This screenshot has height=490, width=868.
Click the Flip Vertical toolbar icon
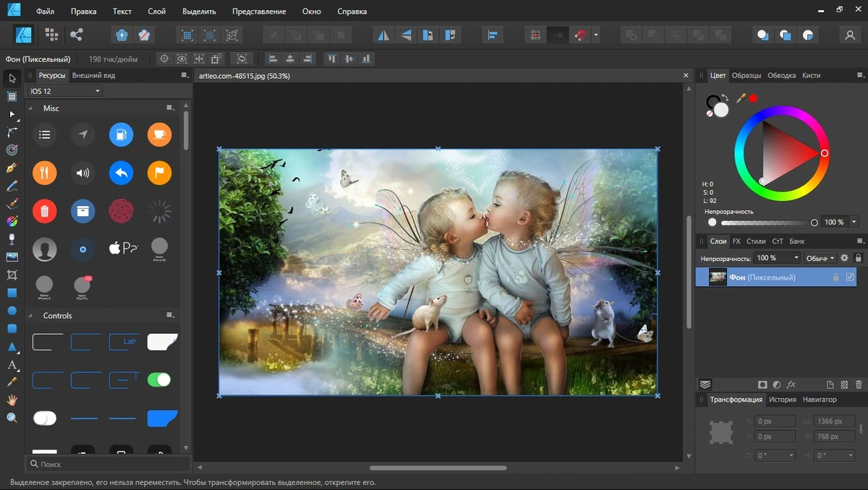click(x=406, y=34)
